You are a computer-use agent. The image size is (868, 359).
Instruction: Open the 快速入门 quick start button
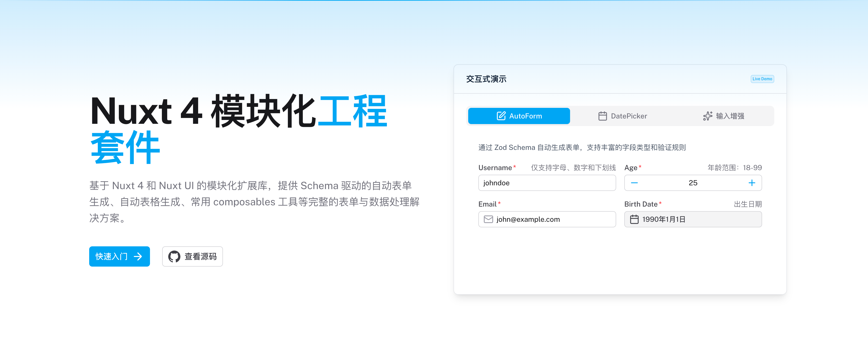click(x=119, y=257)
